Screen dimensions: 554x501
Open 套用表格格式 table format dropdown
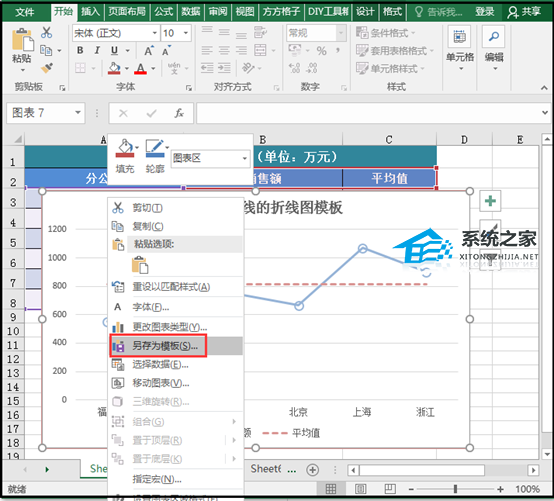click(395, 51)
